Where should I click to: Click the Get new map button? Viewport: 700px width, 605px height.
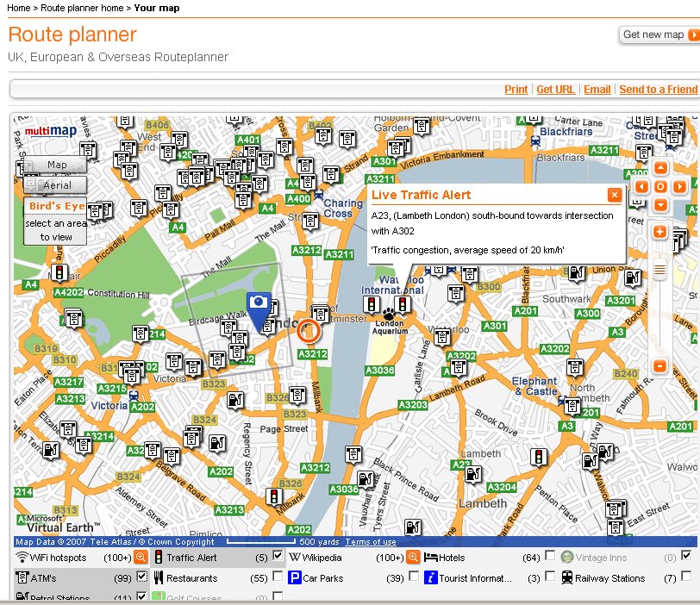click(659, 34)
